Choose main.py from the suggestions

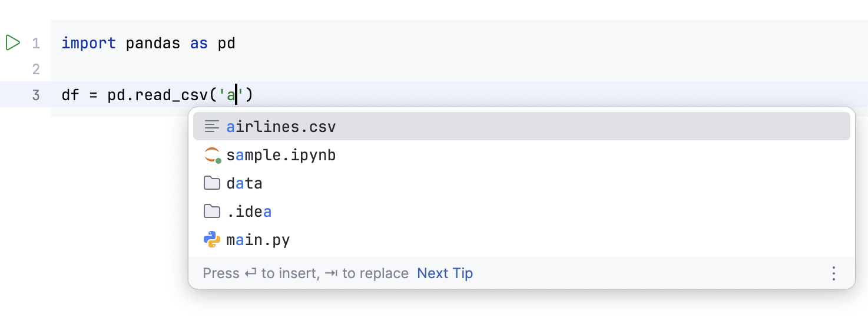(258, 240)
